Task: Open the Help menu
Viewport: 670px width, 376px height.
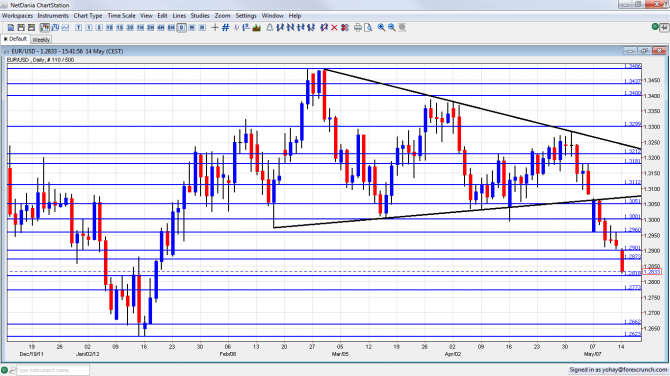Action: pos(295,16)
